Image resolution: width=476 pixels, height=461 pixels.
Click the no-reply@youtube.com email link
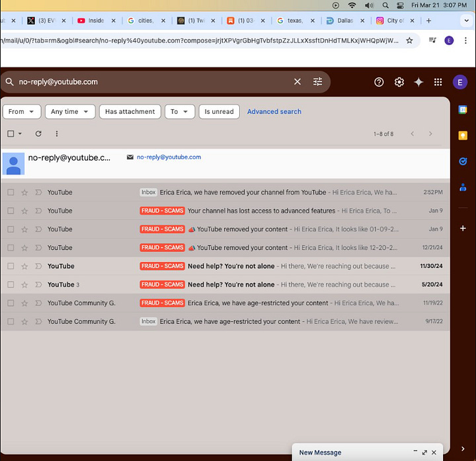[169, 157]
